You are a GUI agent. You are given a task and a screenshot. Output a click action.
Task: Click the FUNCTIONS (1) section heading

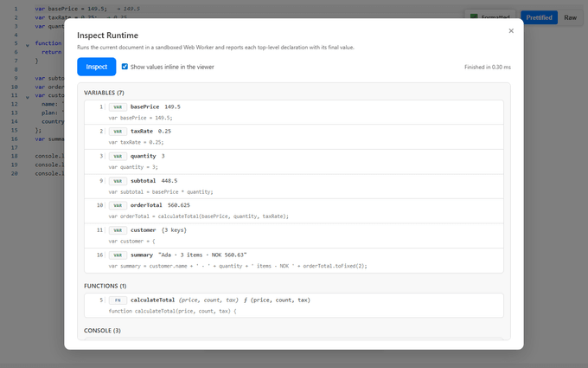point(105,286)
